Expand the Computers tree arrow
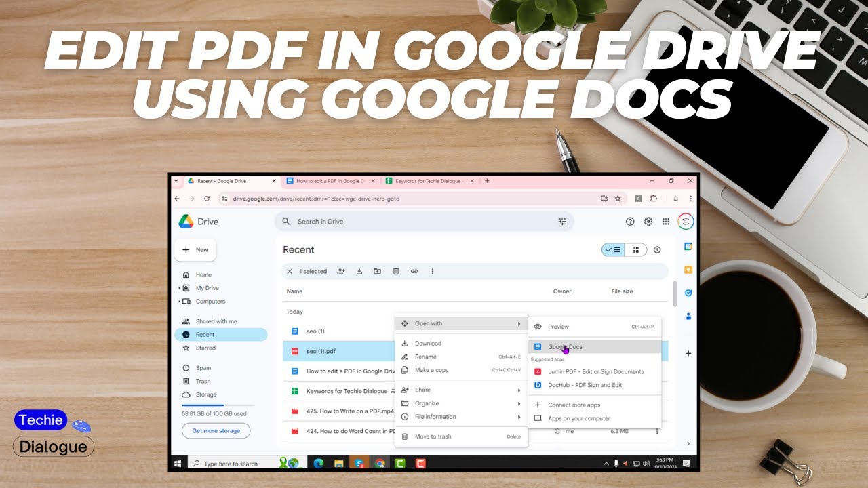The height and width of the screenshot is (488, 868). [179, 302]
